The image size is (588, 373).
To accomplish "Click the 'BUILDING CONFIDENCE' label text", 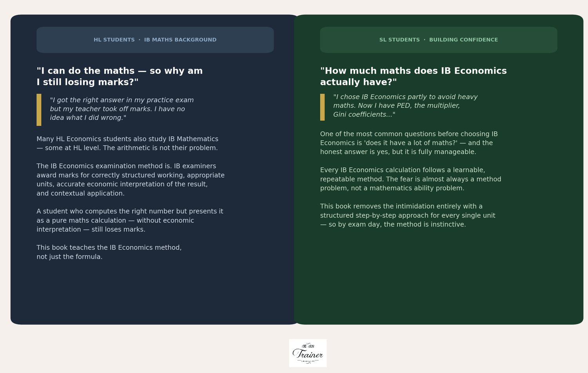I will point(463,40).
